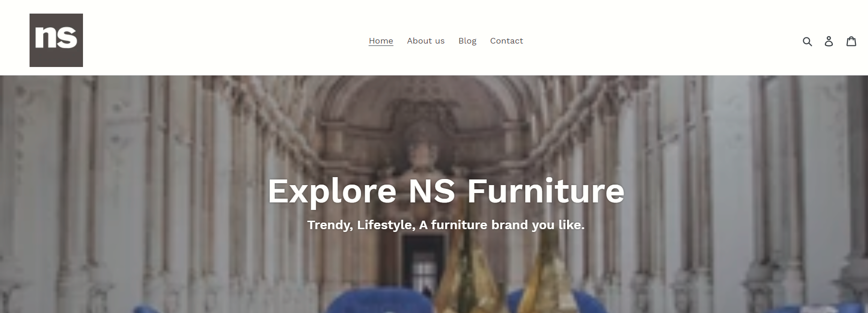Click the Explore NS Furniture heading

pyautogui.click(x=446, y=191)
